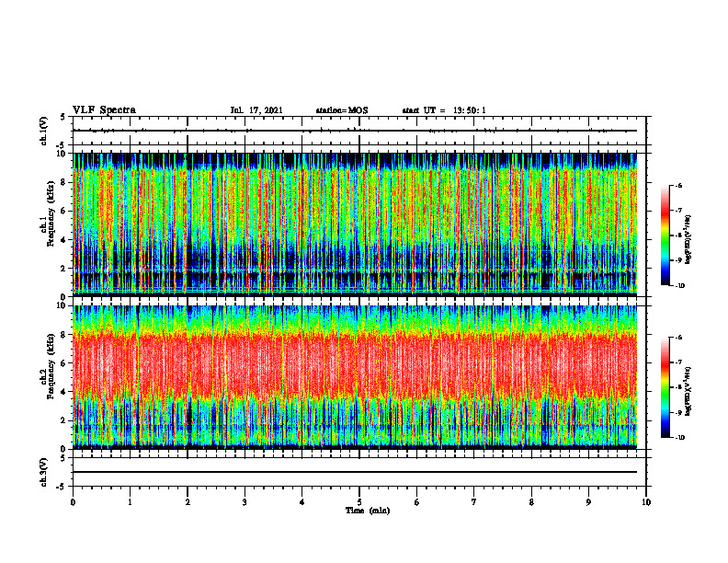Click the date 'Jul. 17, 2021' header
The height and width of the screenshot is (563, 728).
click(256, 110)
